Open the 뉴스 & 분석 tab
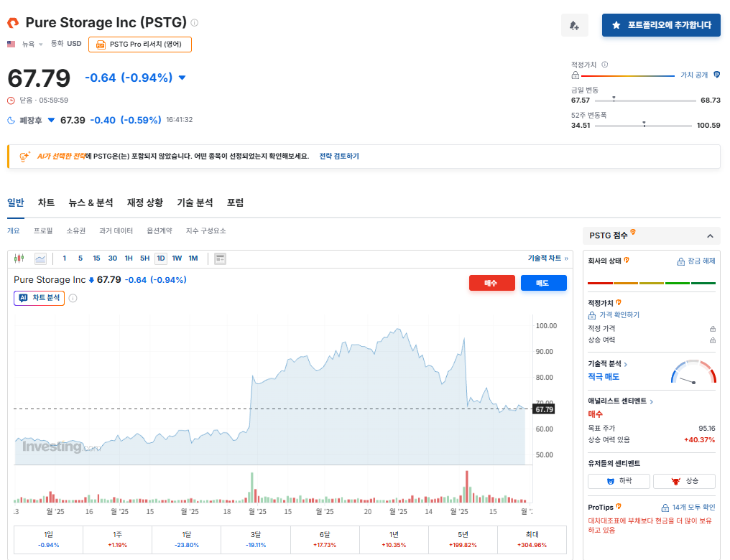The width and height of the screenshot is (730, 560). [91, 202]
